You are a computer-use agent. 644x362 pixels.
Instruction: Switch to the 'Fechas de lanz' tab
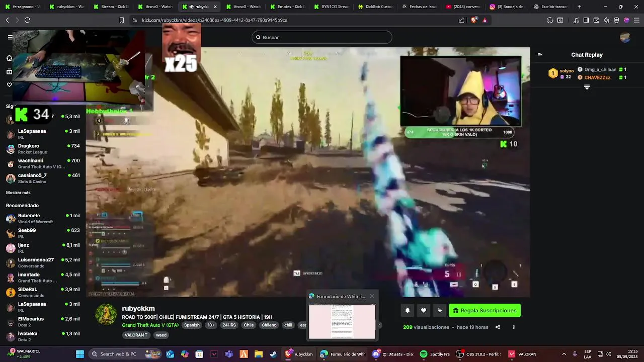(419, 7)
